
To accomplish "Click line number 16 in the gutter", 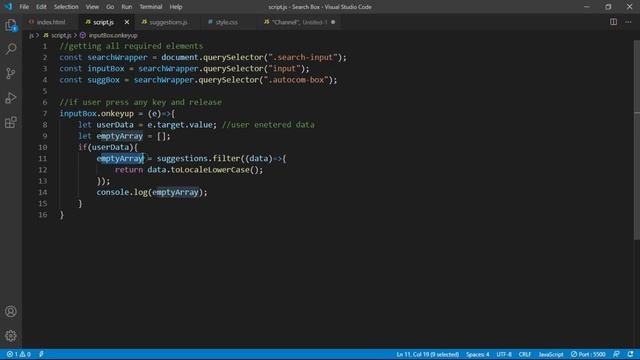I will 42,215.
